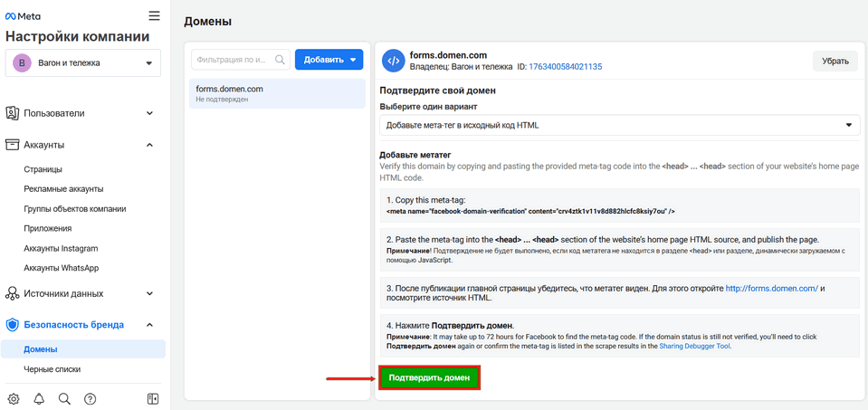Open the Sharing Debugger Tool link
The height and width of the screenshot is (410, 868).
(694, 346)
